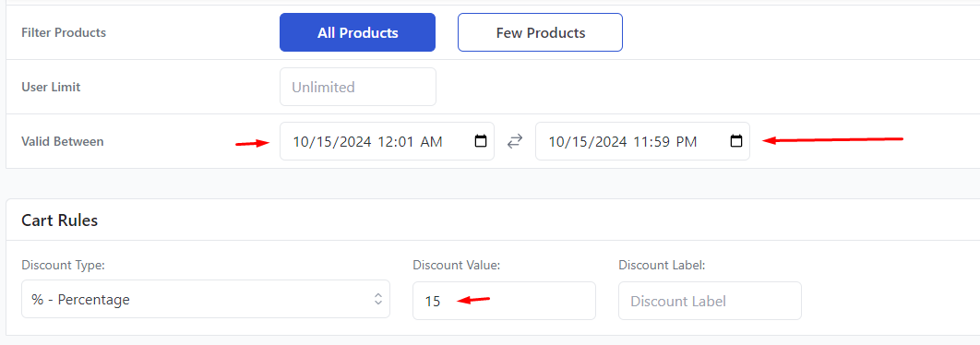Select month 10 in the end date

556,142
